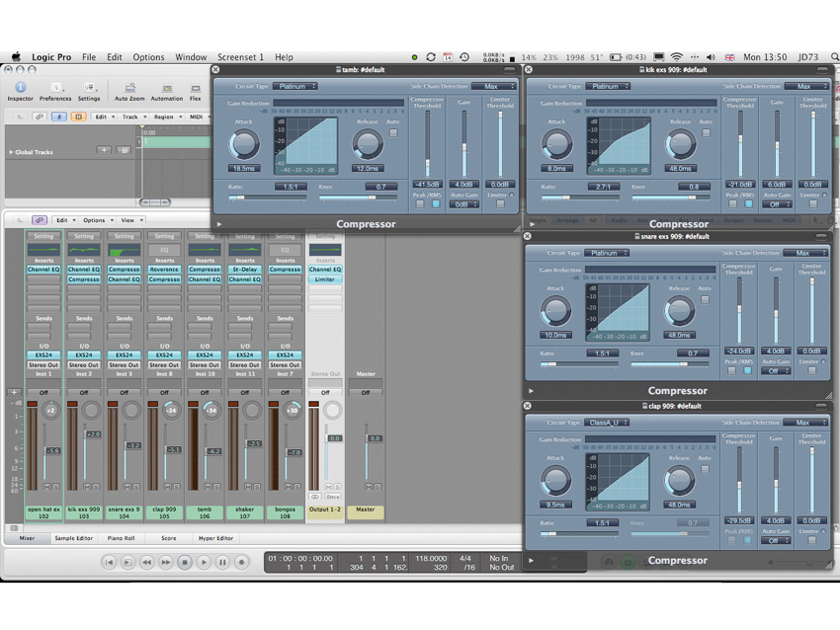Open the File menu
The image size is (840, 630).
coord(89,57)
